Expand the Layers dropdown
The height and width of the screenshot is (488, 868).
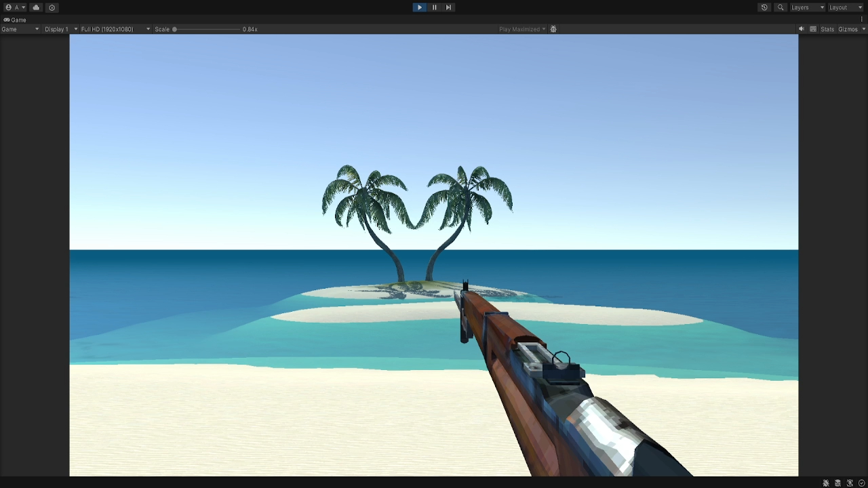[x=808, y=7]
